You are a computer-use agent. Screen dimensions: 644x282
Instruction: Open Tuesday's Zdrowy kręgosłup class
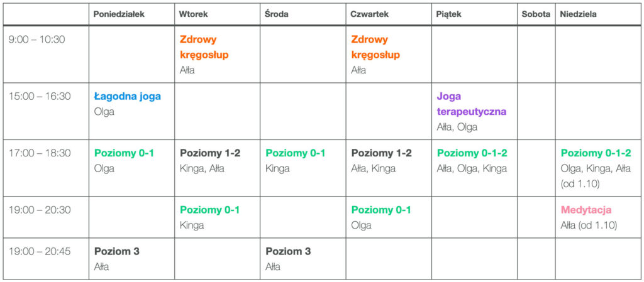[204, 47]
